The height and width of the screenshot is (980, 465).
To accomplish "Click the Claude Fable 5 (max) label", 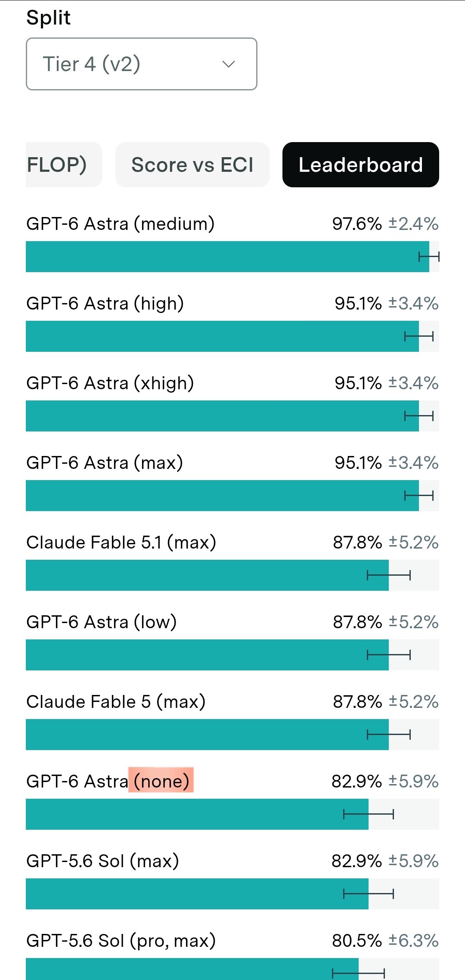I will 116,702.
